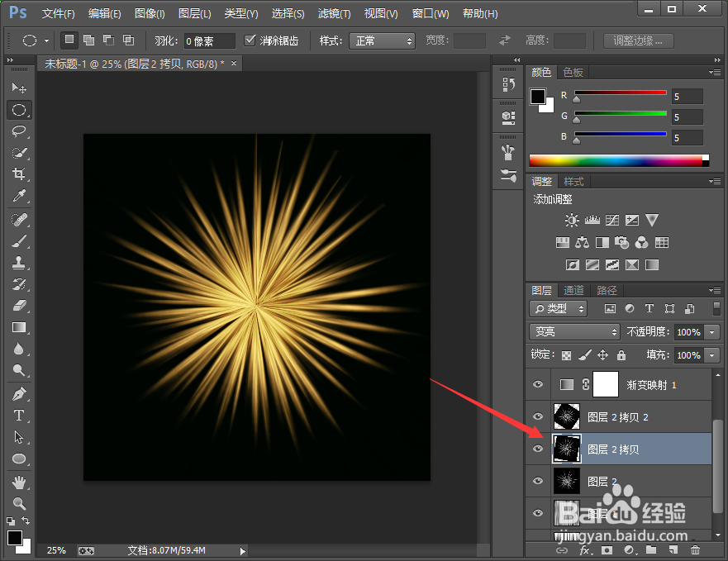728x561 pixels.
Task: Select the Crop tool
Action: pyautogui.click(x=18, y=174)
